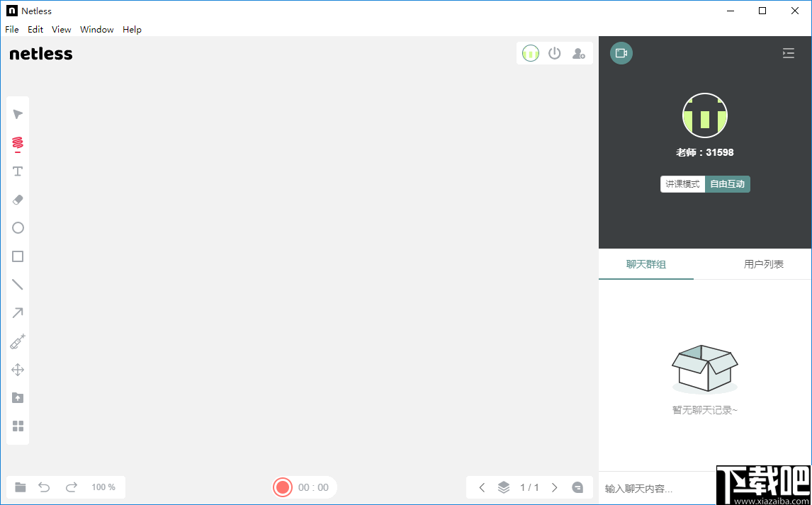Click the netless logo

tap(41, 54)
